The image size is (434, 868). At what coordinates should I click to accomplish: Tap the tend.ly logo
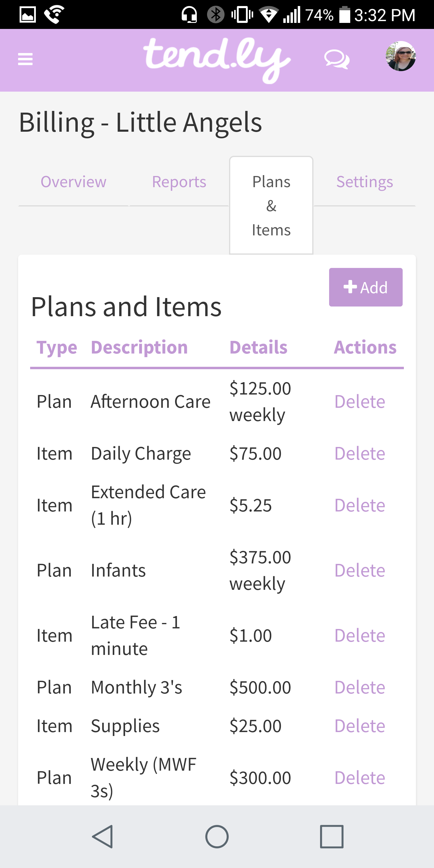pyautogui.click(x=217, y=59)
